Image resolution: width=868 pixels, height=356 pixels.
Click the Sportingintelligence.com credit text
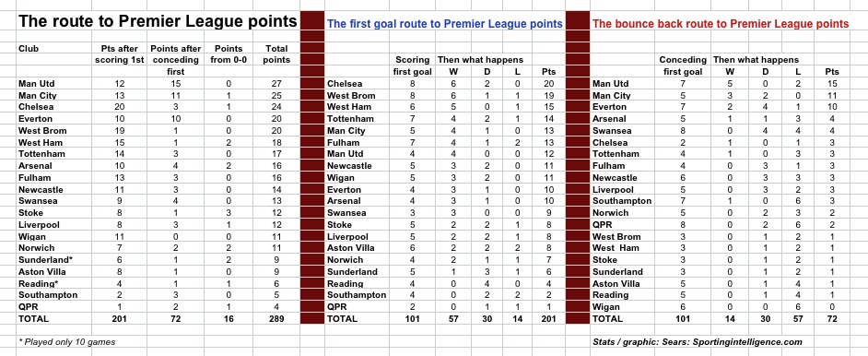697,341
